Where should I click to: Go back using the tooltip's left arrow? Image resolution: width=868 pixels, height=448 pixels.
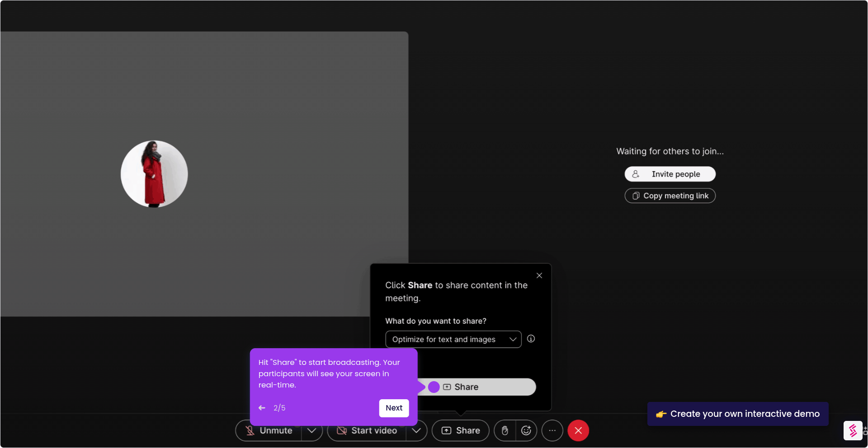coord(262,408)
